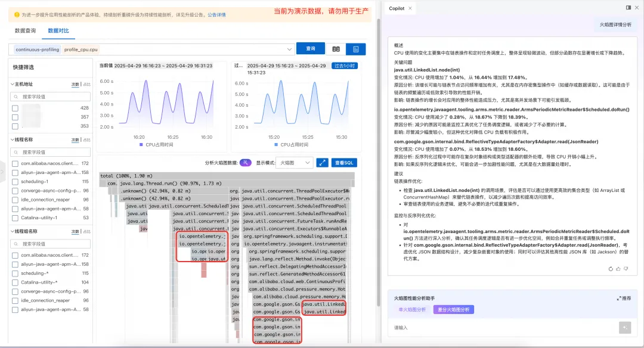Viewport: 644px width, 348px height.
Task: Tick the Catalina-utility-* thread group checkbox
Action: pyautogui.click(x=15, y=282)
